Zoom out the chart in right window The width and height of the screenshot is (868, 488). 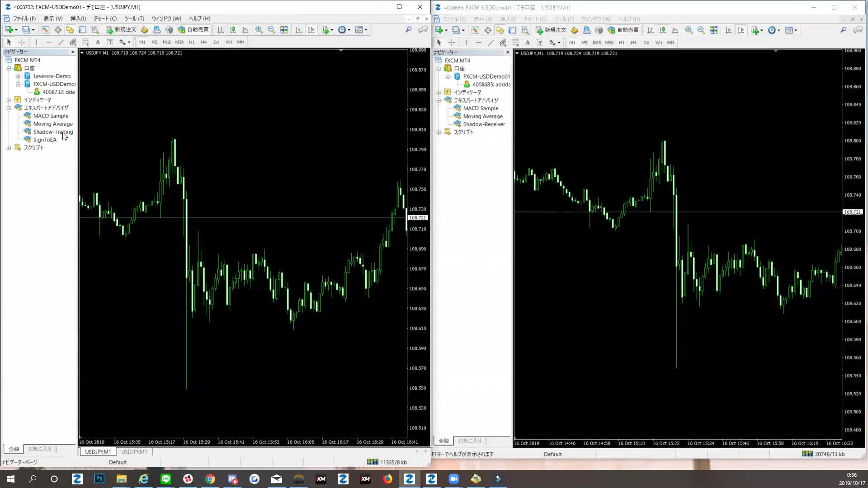click(701, 30)
